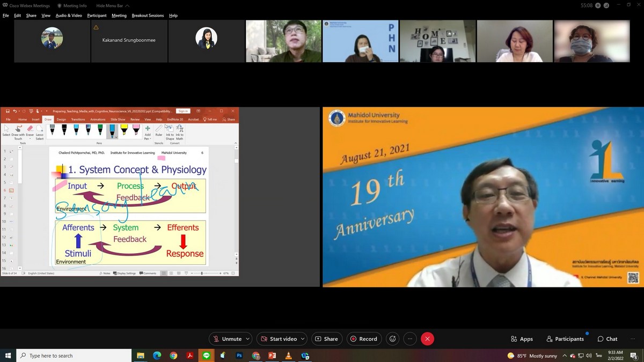Open the Breakout Sessions menu
The height and width of the screenshot is (362, 644).
(x=148, y=16)
